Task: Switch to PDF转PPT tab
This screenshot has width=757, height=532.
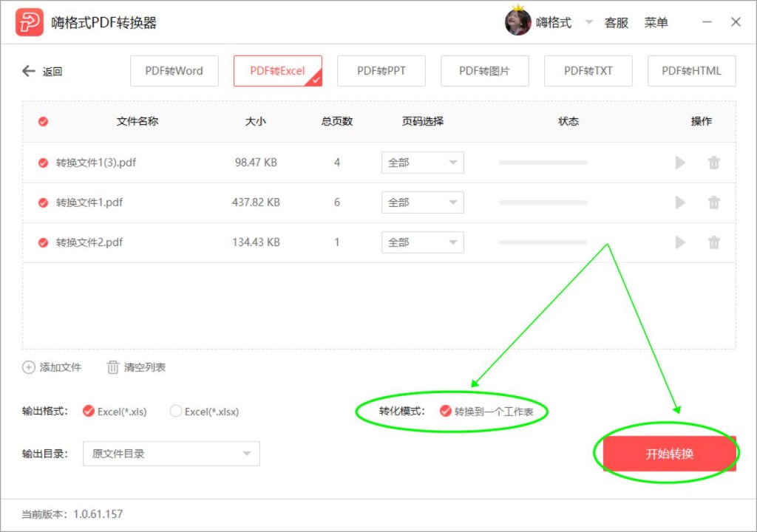Action: (x=381, y=71)
